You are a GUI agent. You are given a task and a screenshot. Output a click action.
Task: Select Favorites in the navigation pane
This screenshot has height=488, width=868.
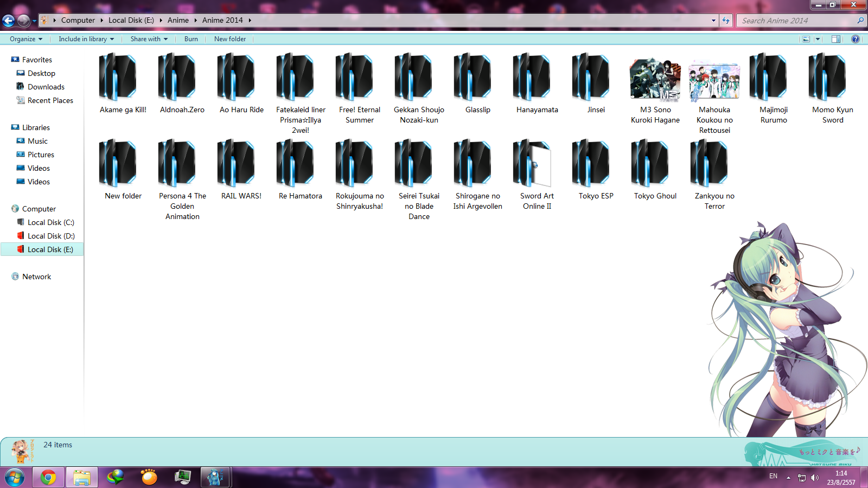(x=37, y=60)
